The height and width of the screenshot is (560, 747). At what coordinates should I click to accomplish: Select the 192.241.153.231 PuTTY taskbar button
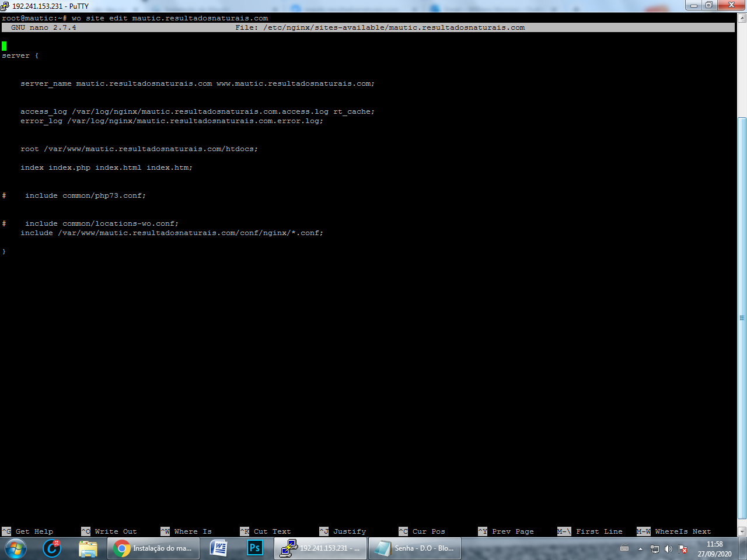click(x=321, y=548)
